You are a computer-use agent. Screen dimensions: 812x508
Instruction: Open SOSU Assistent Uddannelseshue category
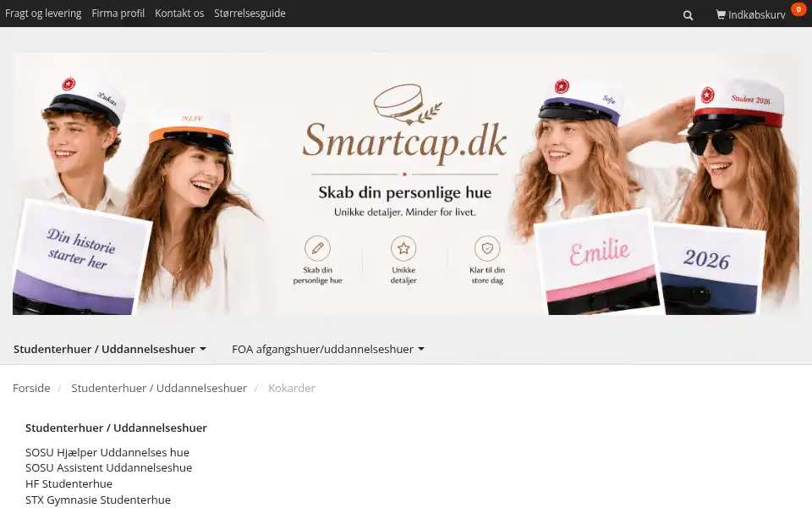click(x=109, y=467)
